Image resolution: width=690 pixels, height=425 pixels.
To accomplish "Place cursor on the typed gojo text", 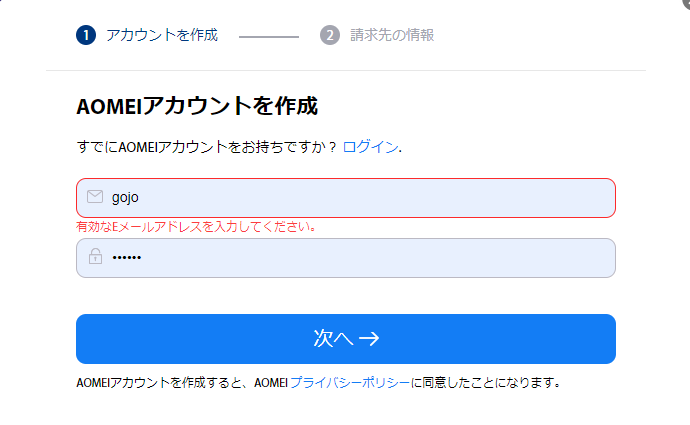I will [125, 197].
